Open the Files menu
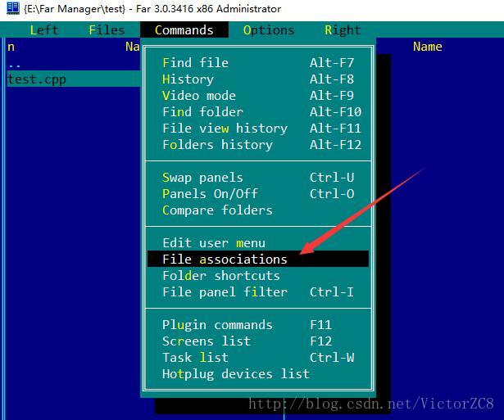 (x=107, y=29)
